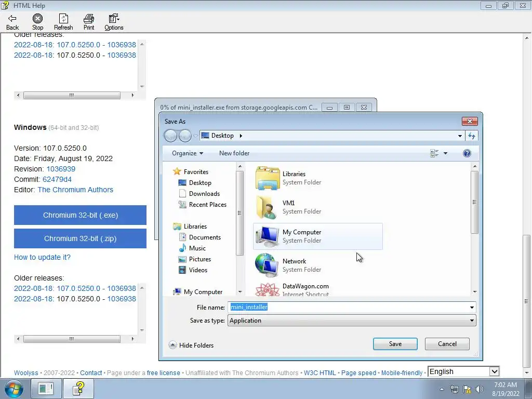Image resolution: width=532 pixels, height=399 pixels.
Task: Open the Windows Start menu
Action: (x=14, y=389)
